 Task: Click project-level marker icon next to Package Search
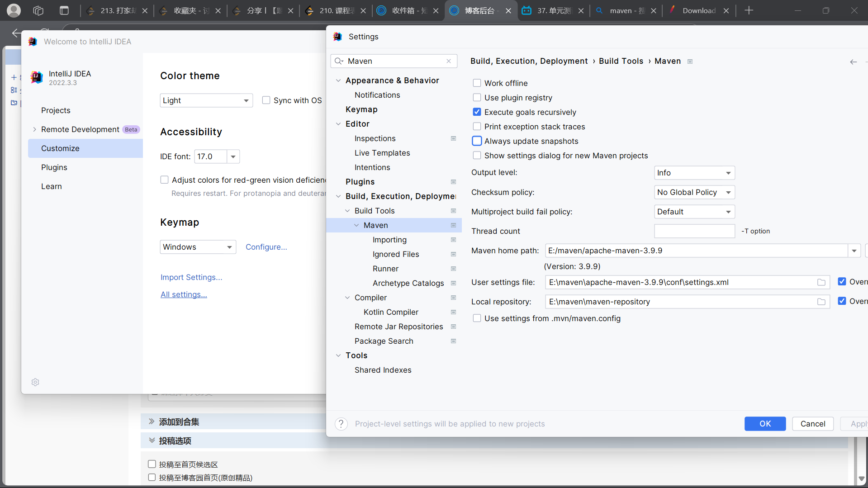[453, 341]
